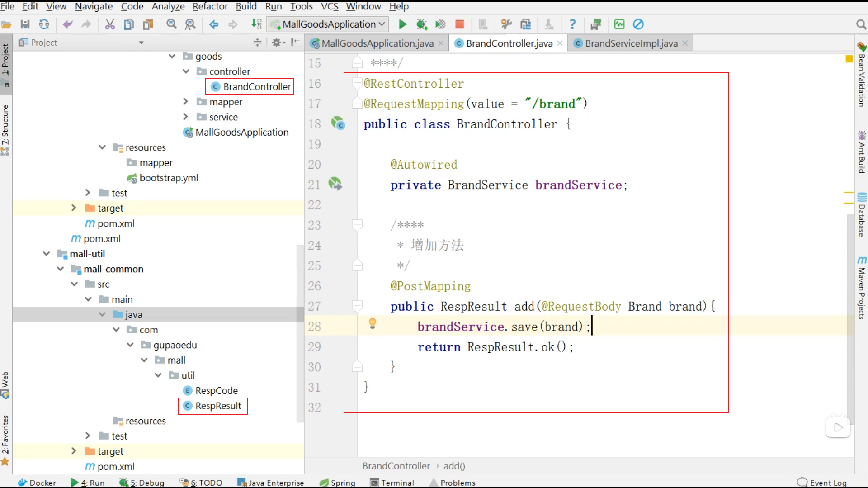Image resolution: width=868 pixels, height=488 pixels.
Task: Open Search Everywhere magnifier at top right
Action: (x=861, y=24)
